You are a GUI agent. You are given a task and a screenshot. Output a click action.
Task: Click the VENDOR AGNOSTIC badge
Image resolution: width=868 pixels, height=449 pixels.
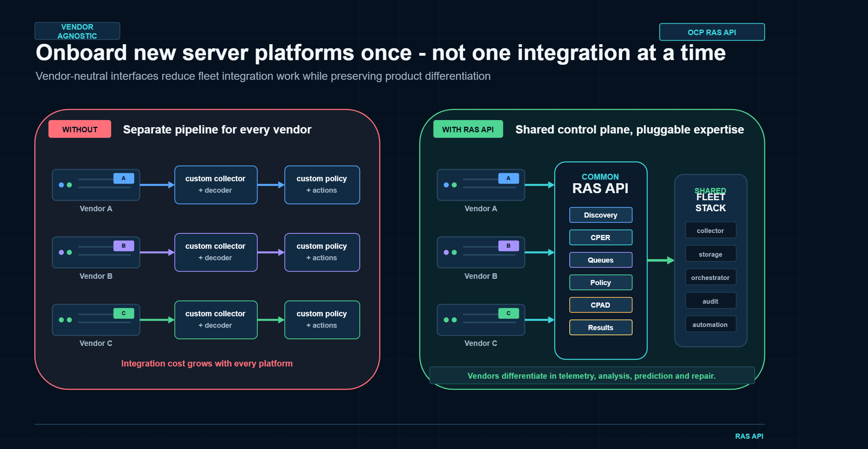77,31
